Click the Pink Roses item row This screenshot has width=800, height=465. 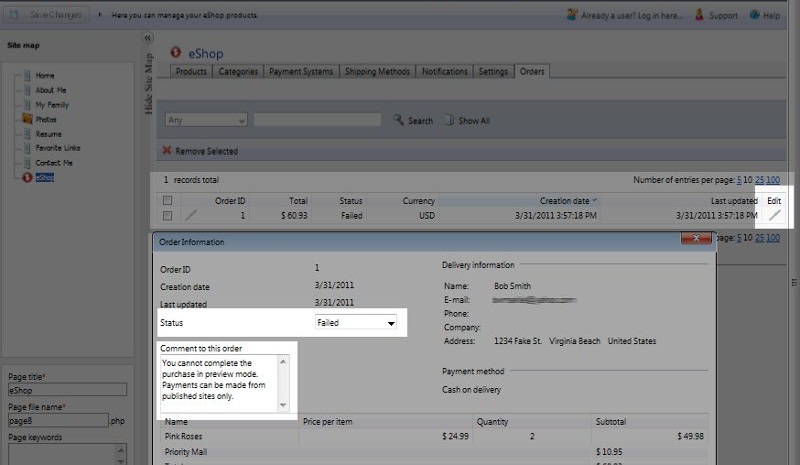coord(435,436)
